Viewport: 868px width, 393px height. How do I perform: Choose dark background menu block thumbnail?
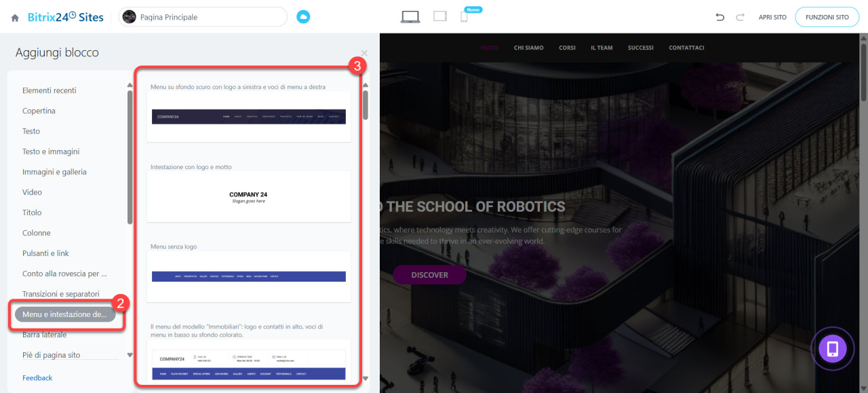pyautogui.click(x=249, y=116)
